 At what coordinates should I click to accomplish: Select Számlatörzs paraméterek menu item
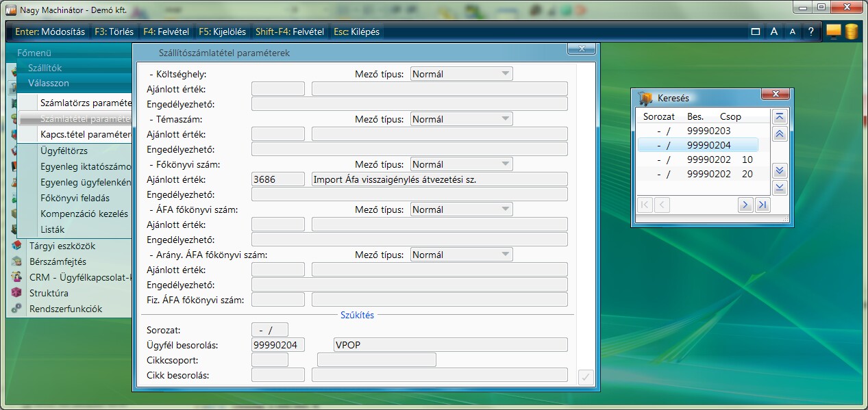pos(85,103)
